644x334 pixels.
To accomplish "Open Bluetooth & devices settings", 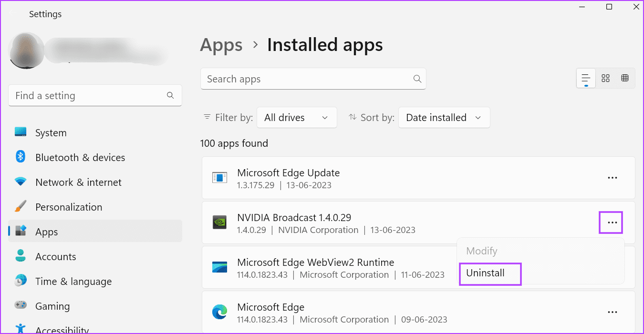I will click(x=95, y=158).
